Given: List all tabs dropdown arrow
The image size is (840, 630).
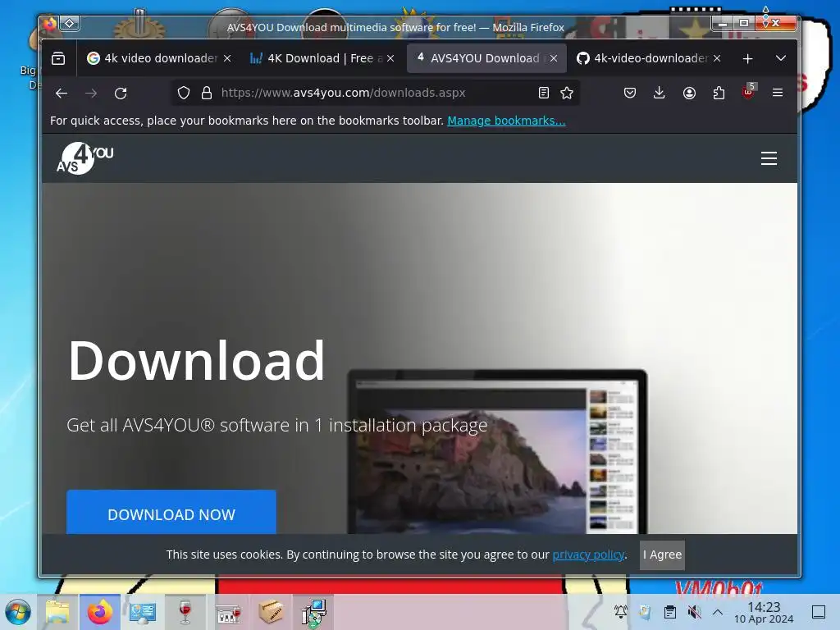Looking at the screenshot, I should pos(781,58).
